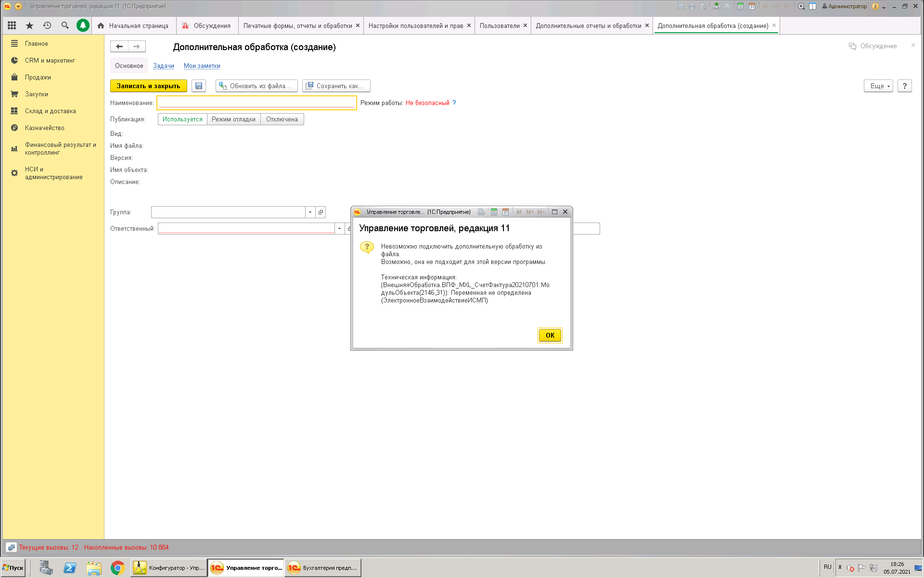Open НСИ и администрирование section

[53, 173]
